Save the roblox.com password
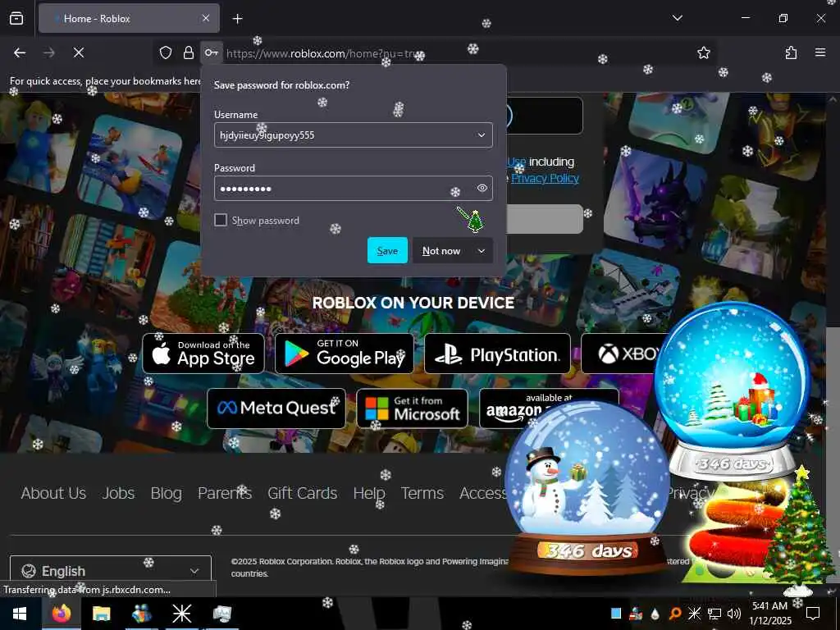The width and height of the screenshot is (840, 630). coord(387,251)
